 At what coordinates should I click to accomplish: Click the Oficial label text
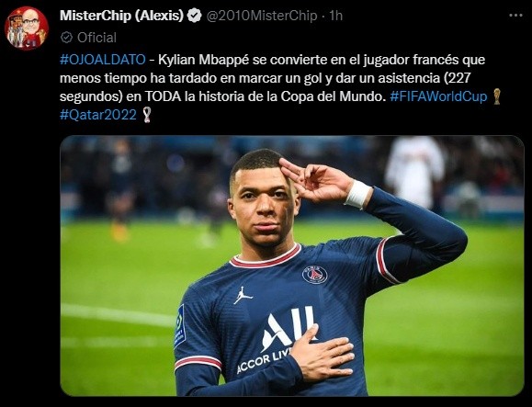click(x=96, y=38)
